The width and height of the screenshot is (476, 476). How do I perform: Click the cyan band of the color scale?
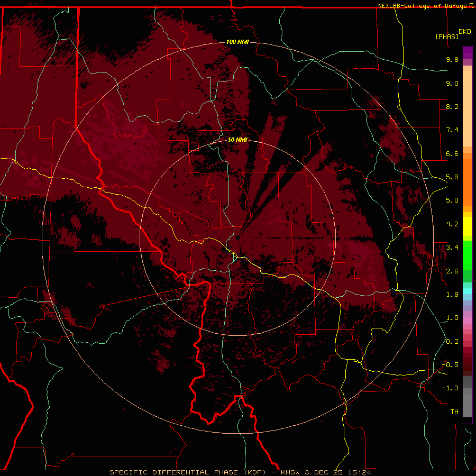(x=467, y=291)
